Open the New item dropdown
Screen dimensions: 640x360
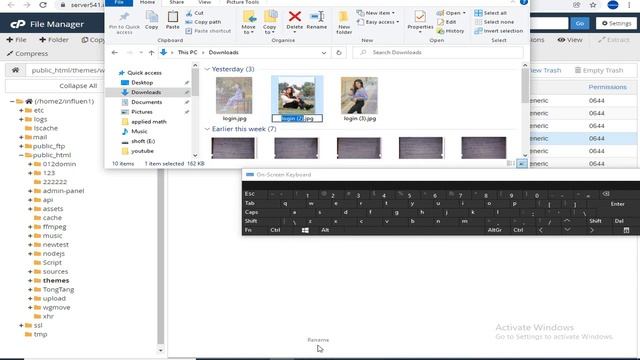click(376, 13)
